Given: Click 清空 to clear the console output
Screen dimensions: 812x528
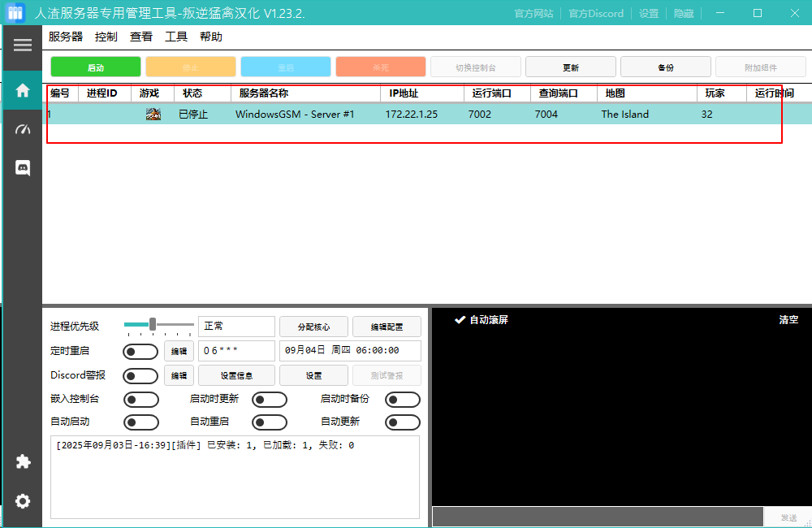Looking at the screenshot, I should [x=788, y=319].
